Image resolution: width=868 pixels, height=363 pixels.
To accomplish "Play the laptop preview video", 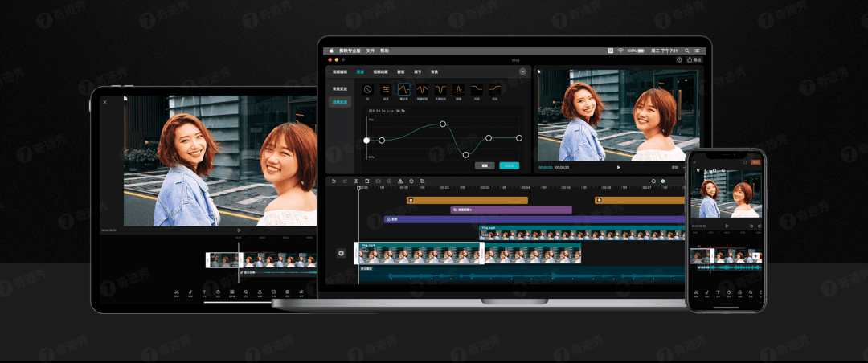I will click(618, 167).
